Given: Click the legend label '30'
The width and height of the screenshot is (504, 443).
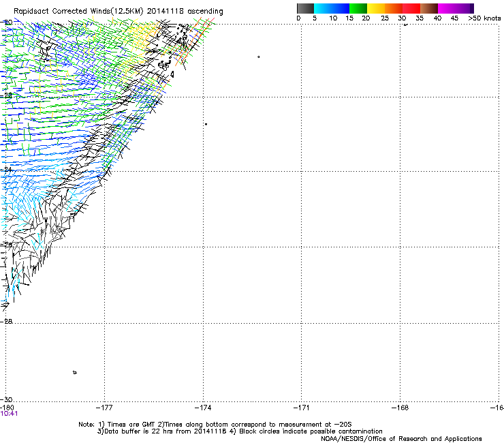Looking at the screenshot, I should coord(402,18).
